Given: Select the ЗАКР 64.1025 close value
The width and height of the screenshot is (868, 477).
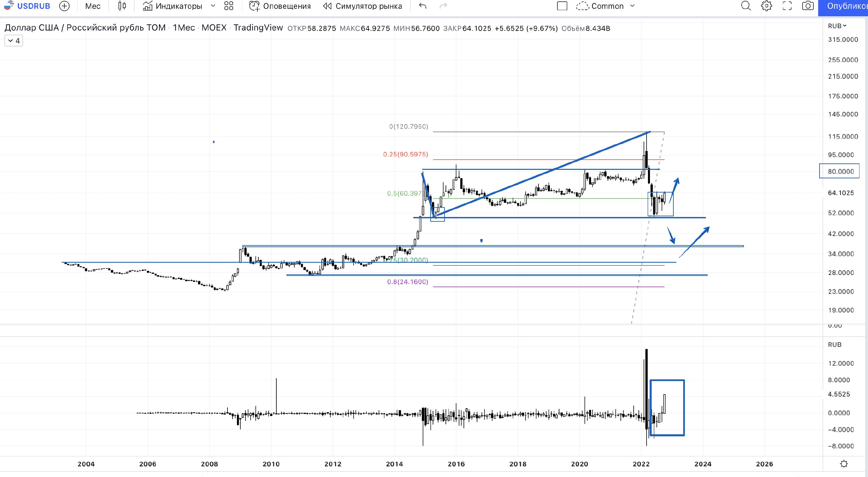Looking at the screenshot, I should tap(467, 28).
